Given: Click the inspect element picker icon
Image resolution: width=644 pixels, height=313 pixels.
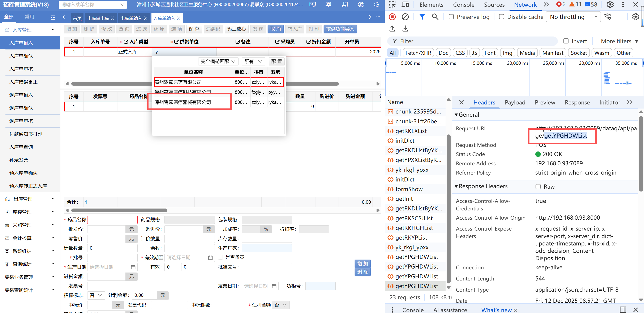Looking at the screenshot, I should click(392, 4).
